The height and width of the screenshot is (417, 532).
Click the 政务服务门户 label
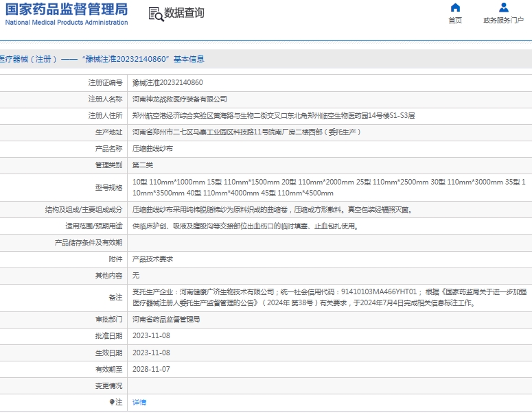503,21
